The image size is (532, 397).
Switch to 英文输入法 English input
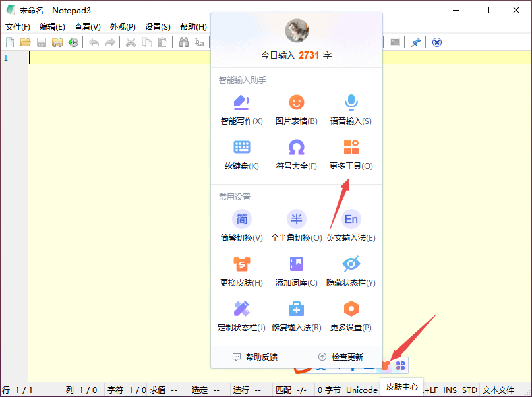[351, 227]
